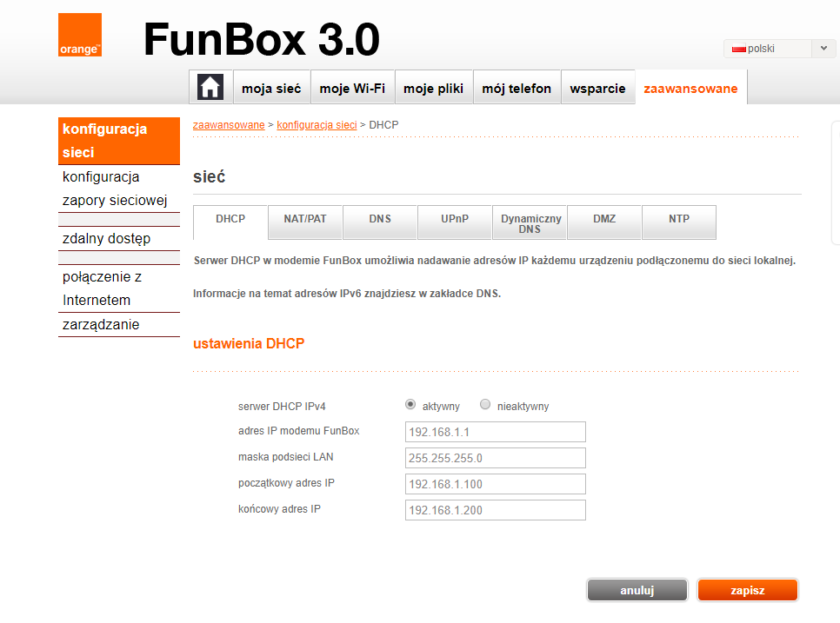
Task: Click the Polish flag in the language selector
Action: click(739, 49)
